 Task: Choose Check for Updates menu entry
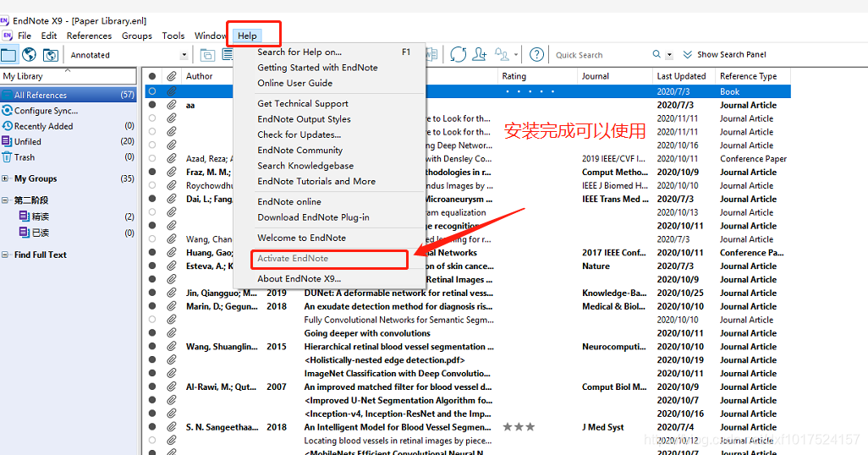(299, 134)
